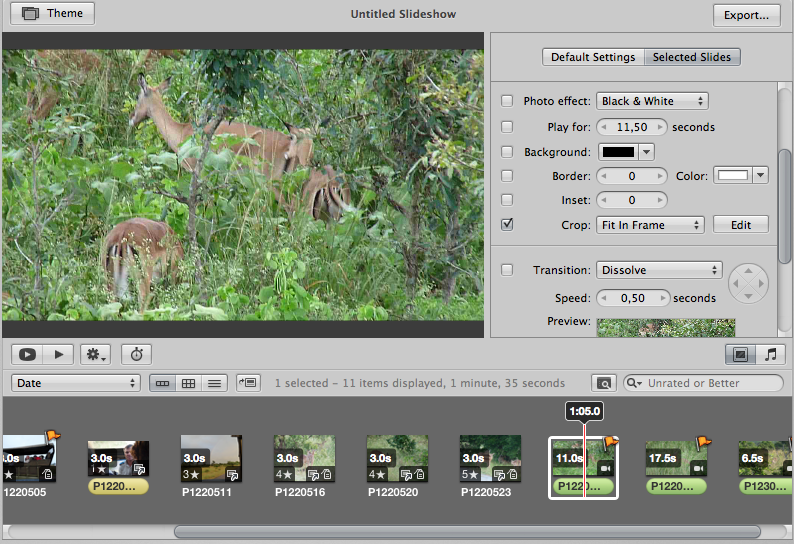Show the audio browser music note
The width and height of the screenshot is (794, 544).
(769, 354)
